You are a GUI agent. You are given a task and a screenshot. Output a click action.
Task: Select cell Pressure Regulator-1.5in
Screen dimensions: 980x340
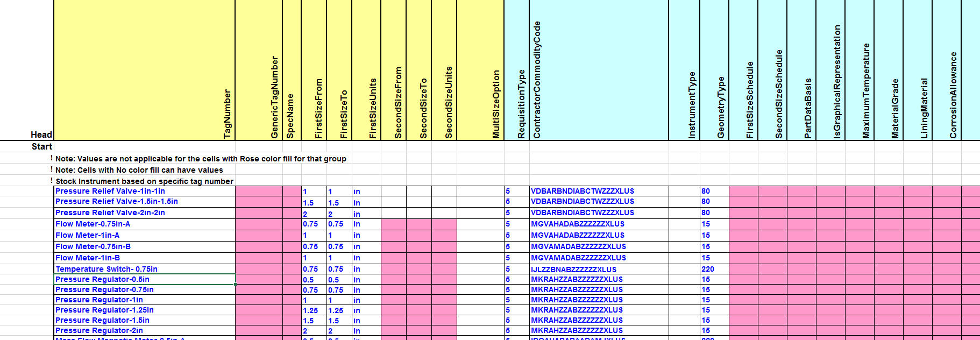[145, 320]
